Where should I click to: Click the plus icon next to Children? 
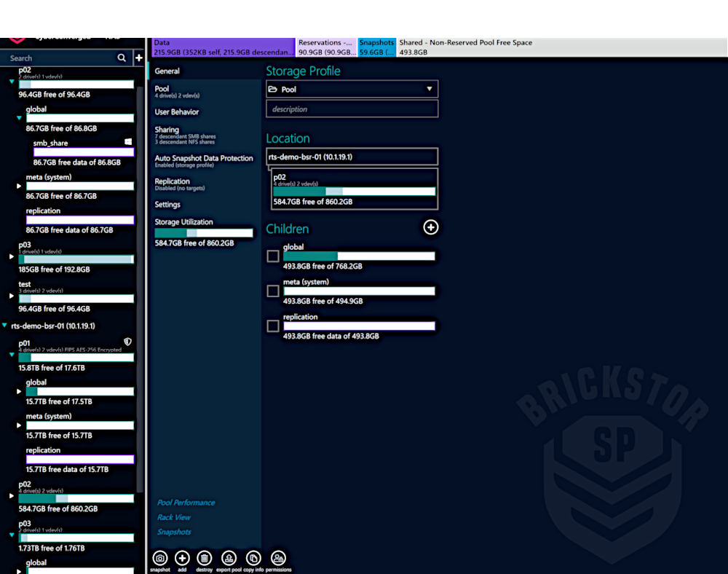tap(431, 227)
